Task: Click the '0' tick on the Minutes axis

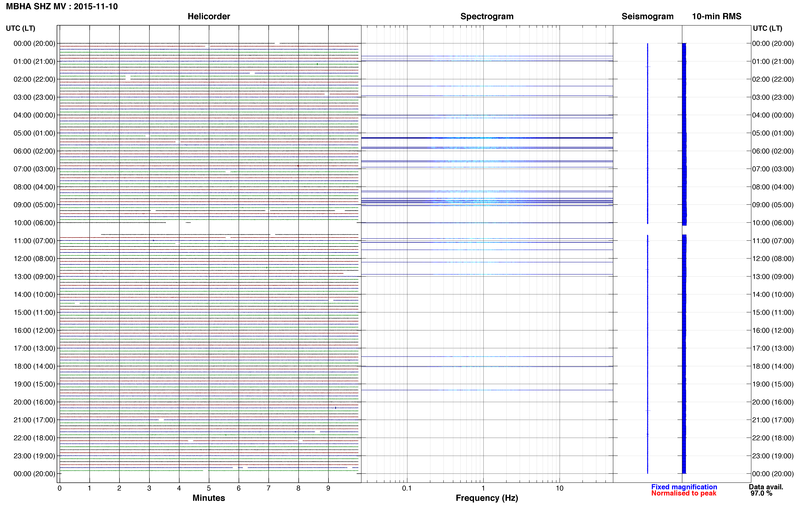Action: 59,488
